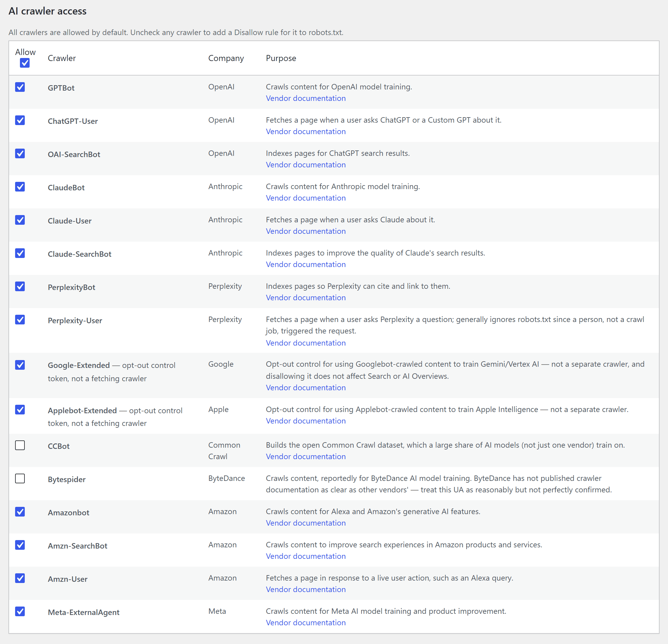Open OAI-SearchBot vendor documentation link

(306, 165)
